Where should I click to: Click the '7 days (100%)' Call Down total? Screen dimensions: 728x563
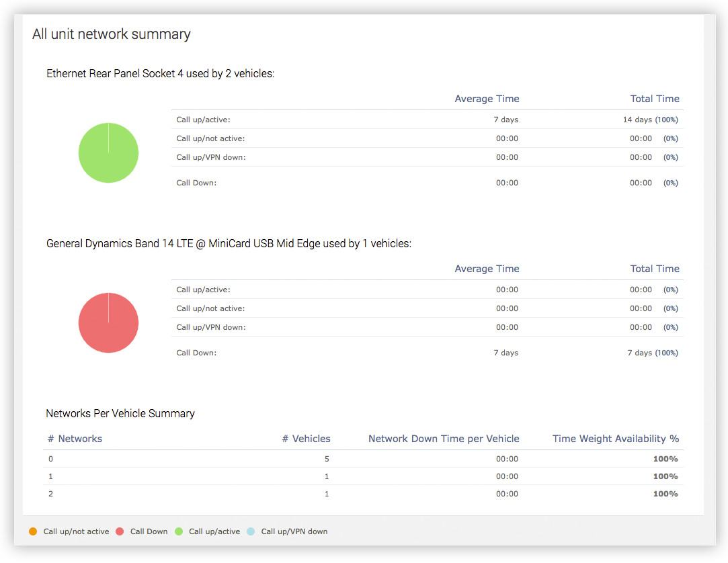[653, 353]
